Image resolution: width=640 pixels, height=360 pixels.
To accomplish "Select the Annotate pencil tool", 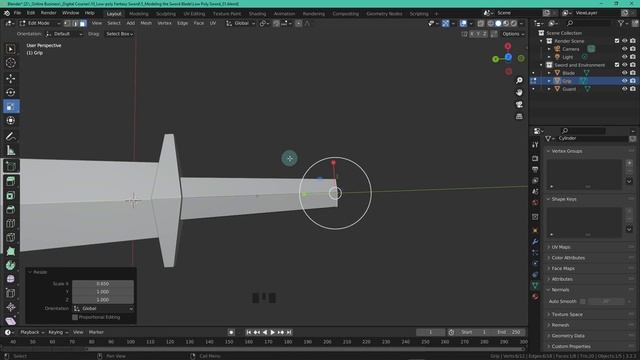I will point(11,136).
